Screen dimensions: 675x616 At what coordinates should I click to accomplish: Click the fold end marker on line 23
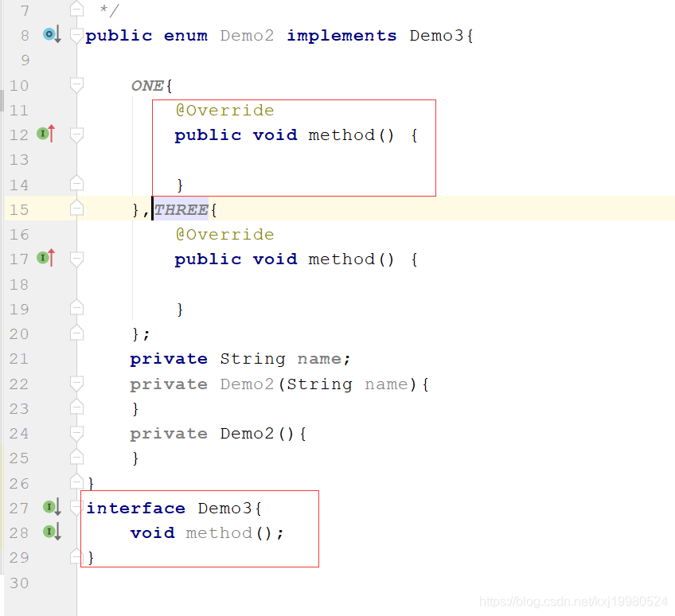(x=76, y=407)
